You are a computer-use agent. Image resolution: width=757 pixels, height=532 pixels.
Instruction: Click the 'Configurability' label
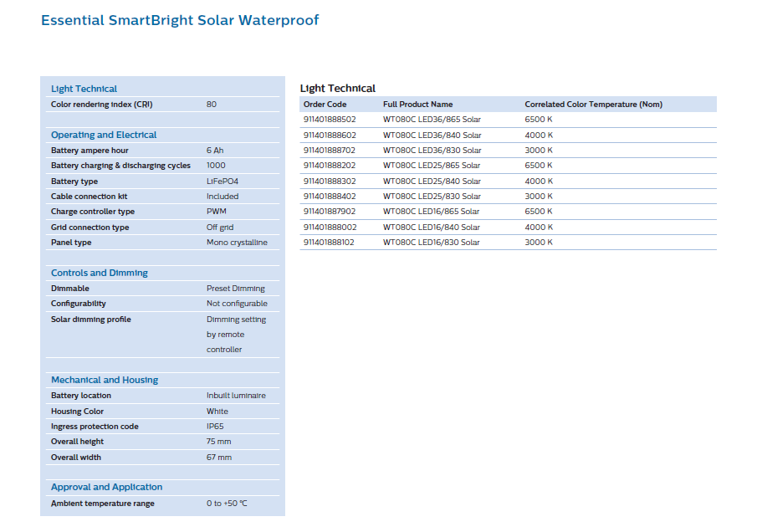pyautogui.click(x=79, y=304)
